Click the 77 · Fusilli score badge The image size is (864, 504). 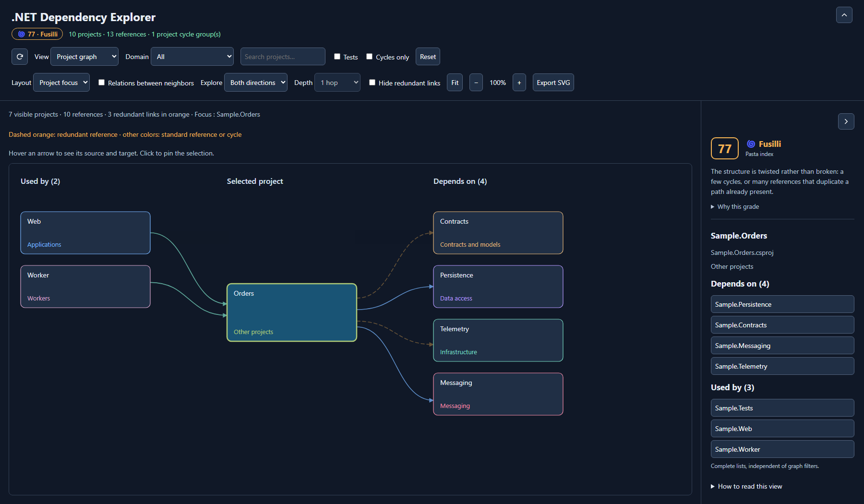pos(37,34)
